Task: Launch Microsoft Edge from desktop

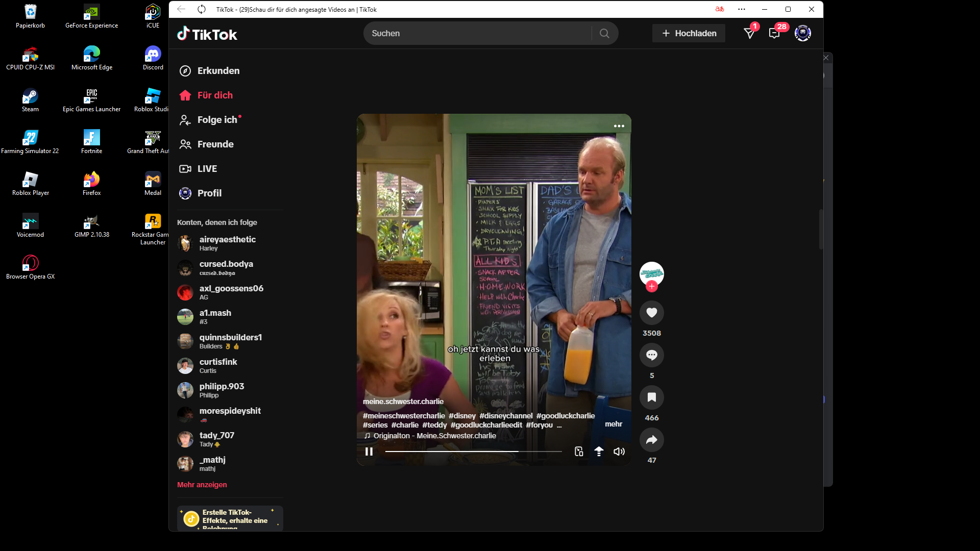Action: tap(91, 58)
